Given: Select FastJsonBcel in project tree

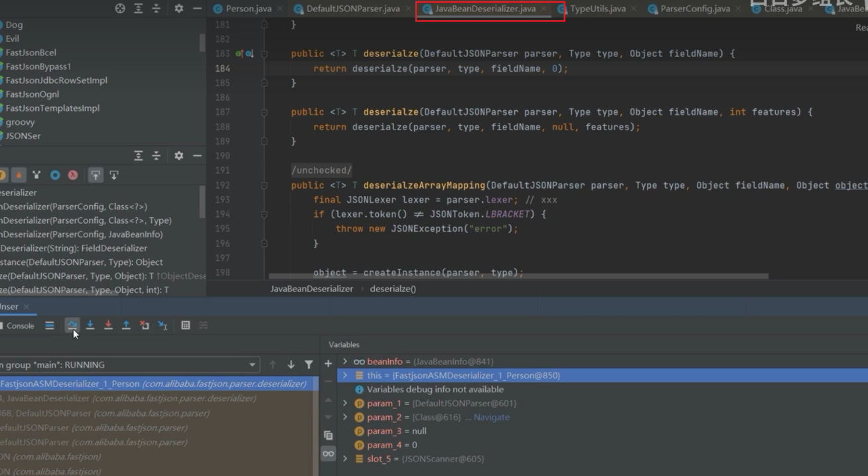Looking at the screenshot, I should 31,52.
